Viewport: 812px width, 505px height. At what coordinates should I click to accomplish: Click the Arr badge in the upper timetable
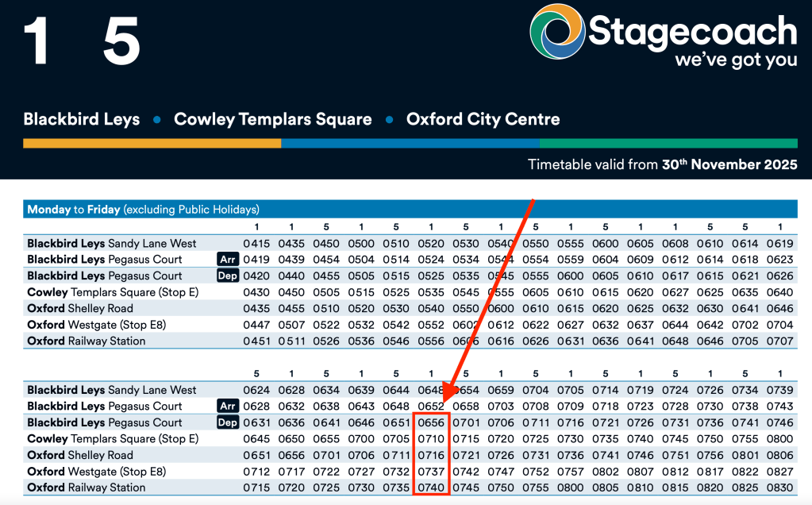228,260
